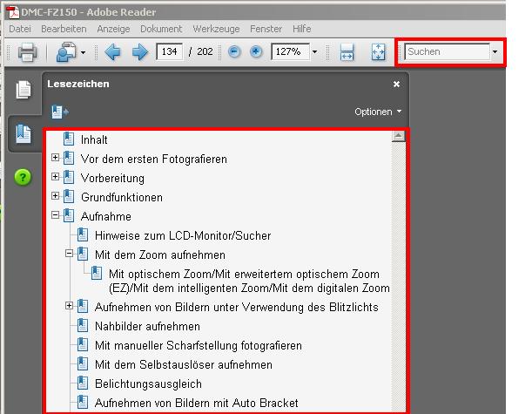532x414 pixels.
Task: Open the Hilfe menu
Action: pyautogui.click(x=301, y=29)
